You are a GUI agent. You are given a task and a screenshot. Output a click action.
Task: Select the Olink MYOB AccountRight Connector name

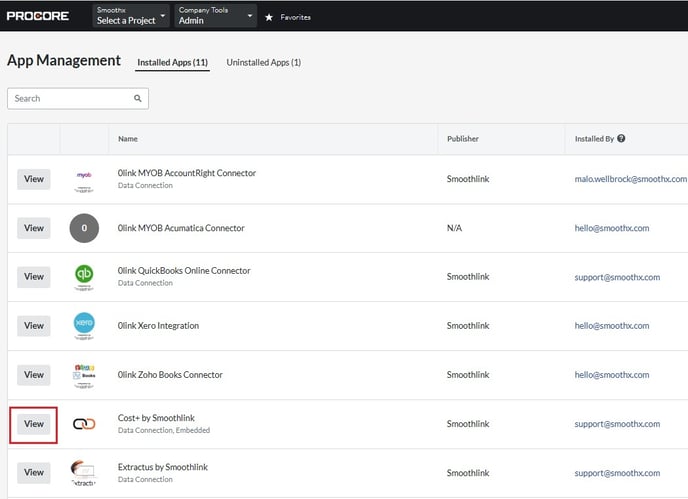[186, 173]
